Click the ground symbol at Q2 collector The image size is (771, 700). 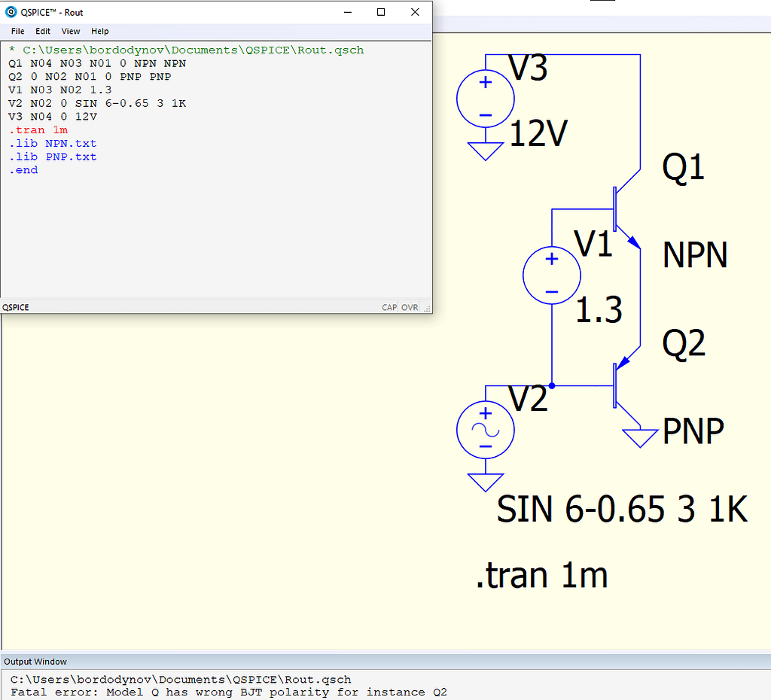click(639, 437)
